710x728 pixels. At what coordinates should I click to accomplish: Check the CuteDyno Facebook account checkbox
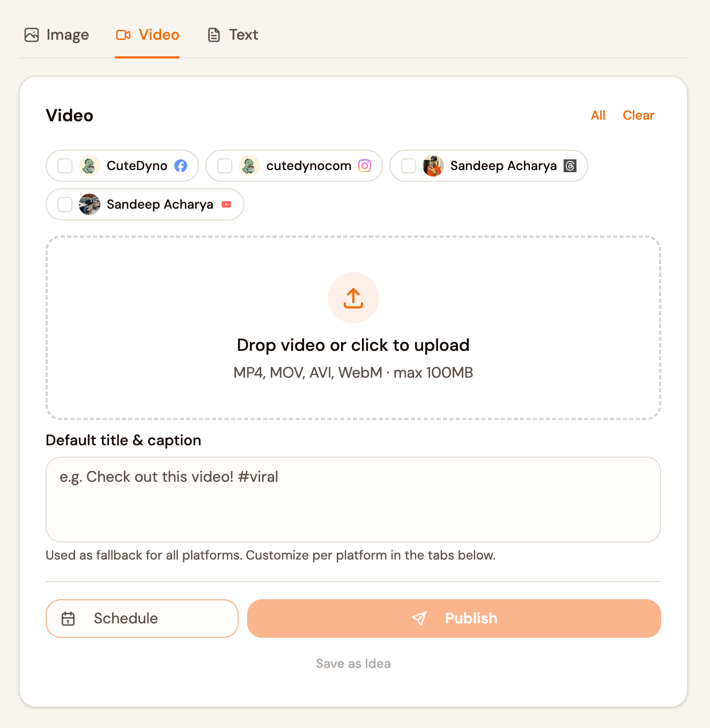65,166
